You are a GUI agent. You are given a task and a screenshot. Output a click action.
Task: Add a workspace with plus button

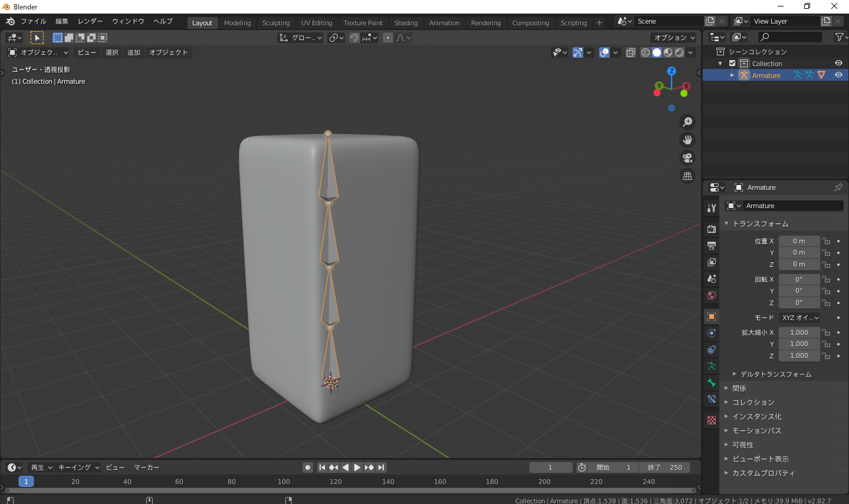pyautogui.click(x=599, y=23)
